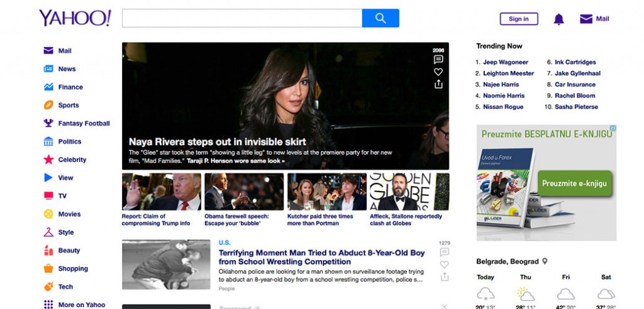Click trending topic Rachel Bloom
Viewport: 644px width, 309px height.
click(x=575, y=95)
